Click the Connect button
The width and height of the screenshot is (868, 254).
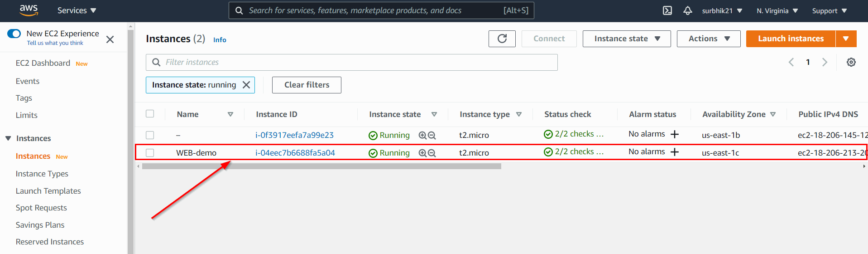click(x=549, y=39)
